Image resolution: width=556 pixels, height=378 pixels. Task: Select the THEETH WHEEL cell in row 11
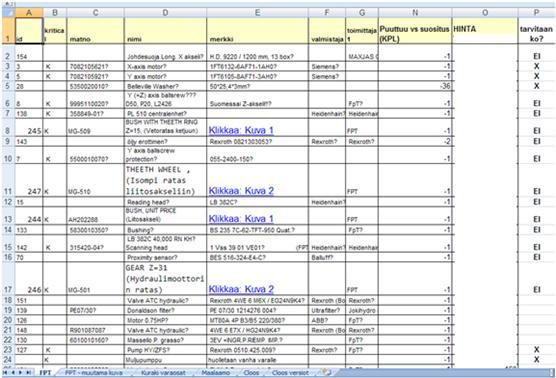165,180
